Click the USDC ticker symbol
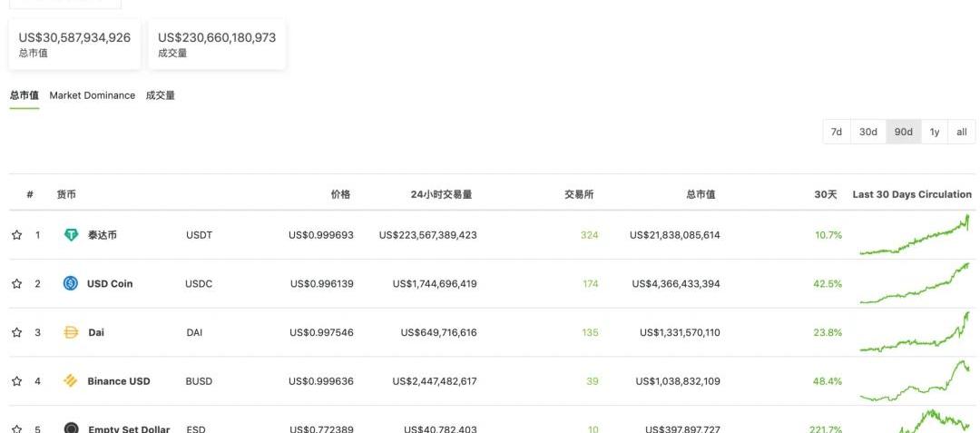The height and width of the screenshot is (433, 980). click(199, 283)
